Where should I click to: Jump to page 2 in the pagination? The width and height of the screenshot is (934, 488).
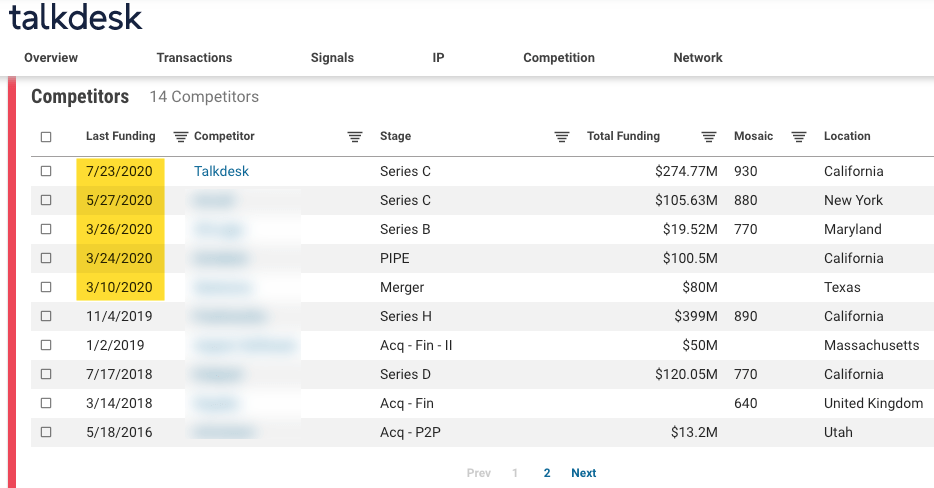click(x=547, y=474)
